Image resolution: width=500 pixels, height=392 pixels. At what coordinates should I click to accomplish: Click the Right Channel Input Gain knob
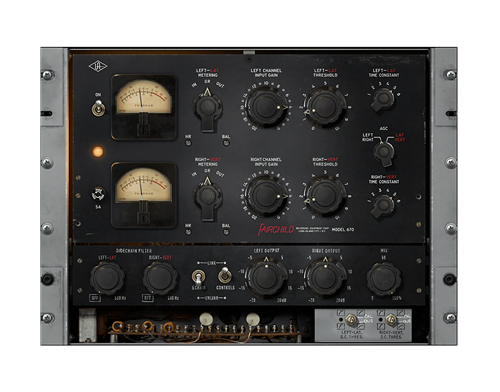[x=266, y=196]
